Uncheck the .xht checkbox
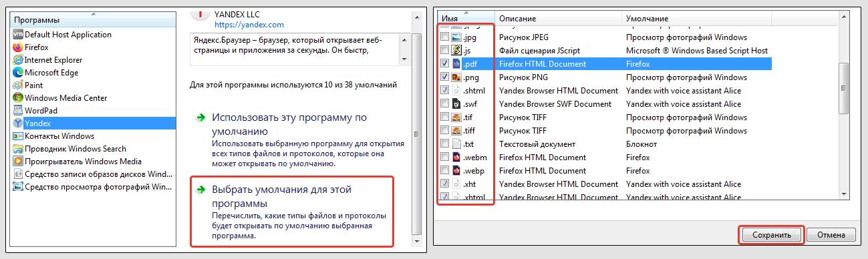 tap(444, 184)
